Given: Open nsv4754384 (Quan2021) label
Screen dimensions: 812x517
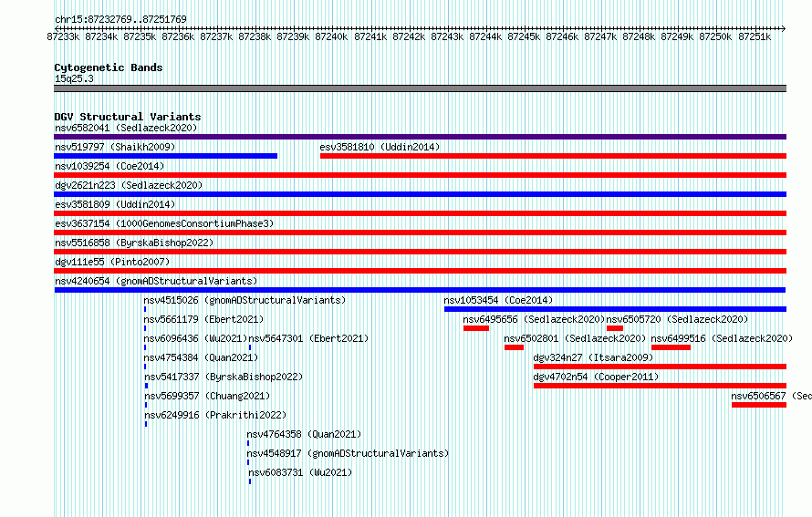Looking at the screenshot, I should pos(201,357).
